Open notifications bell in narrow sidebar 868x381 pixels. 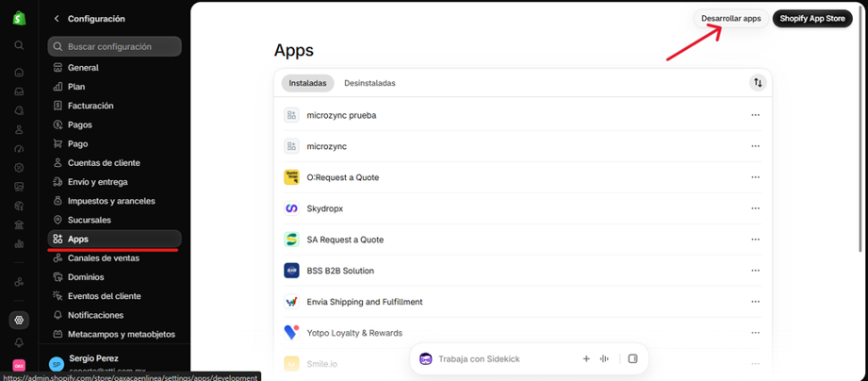(20, 342)
